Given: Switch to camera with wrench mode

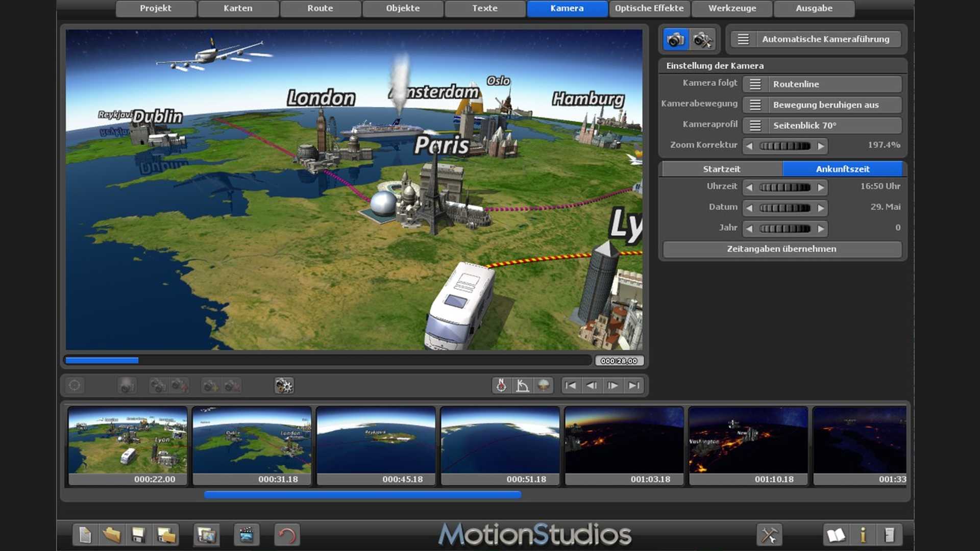Looking at the screenshot, I should tap(703, 39).
